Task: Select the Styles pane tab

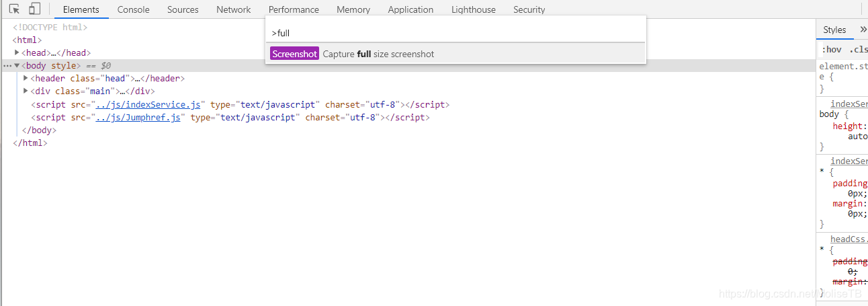Action: (x=834, y=30)
